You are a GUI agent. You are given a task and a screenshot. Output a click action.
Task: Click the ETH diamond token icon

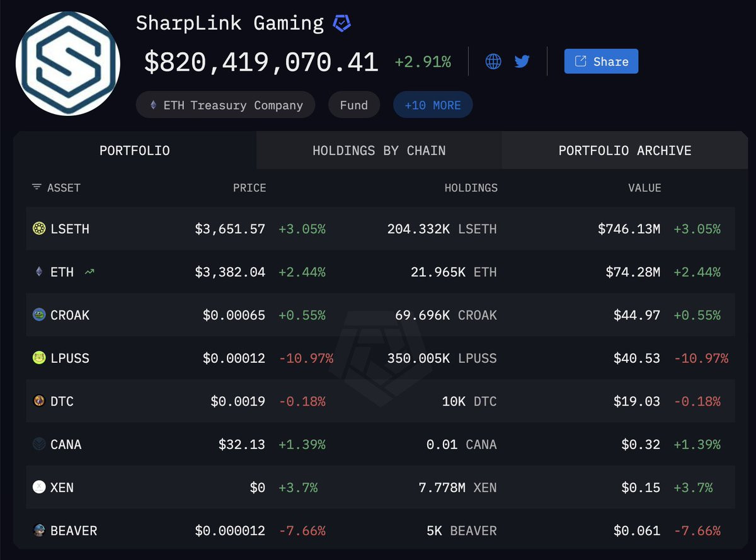[39, 272]
